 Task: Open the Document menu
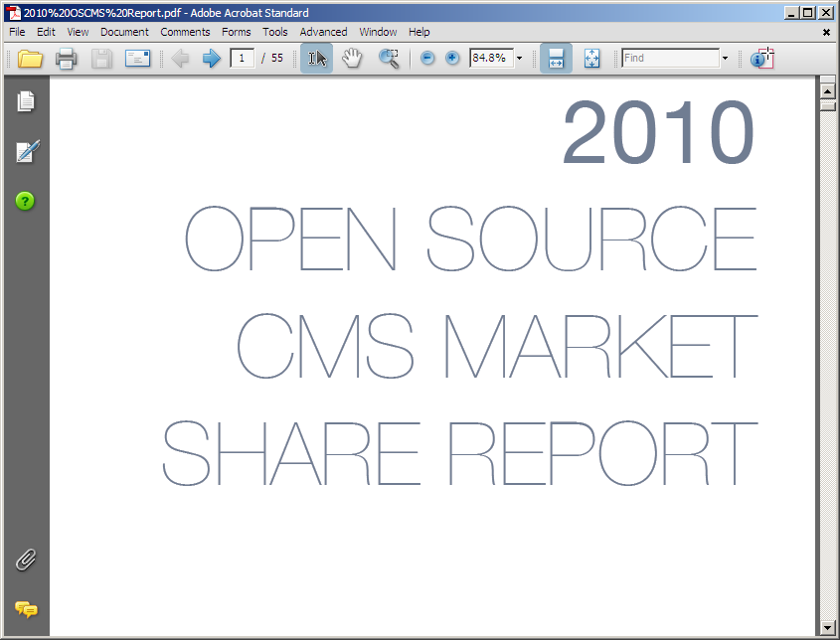tap(124, 32)
